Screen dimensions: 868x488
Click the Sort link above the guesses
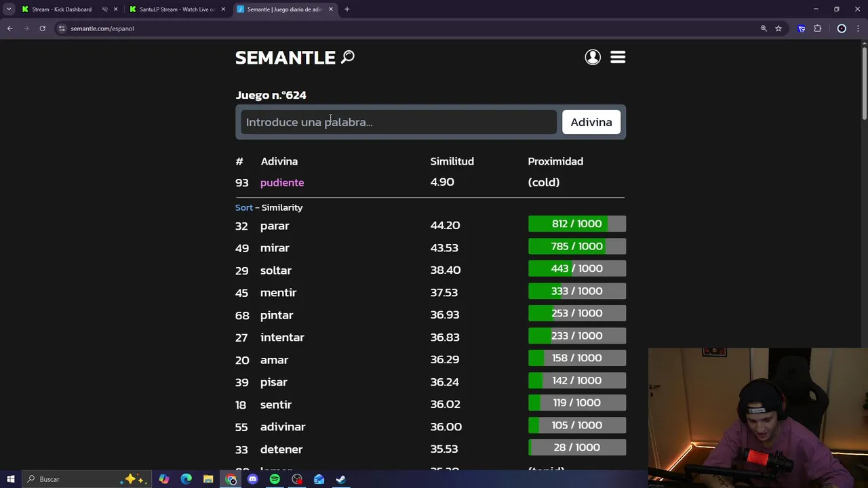coord(243,207)
